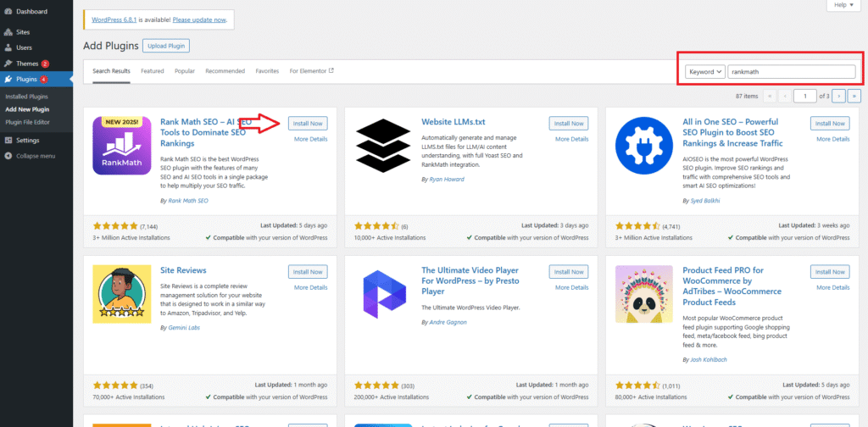The image size is (868, 427).
Task: Jump to last results page arrow
Action: pos(854,96)
